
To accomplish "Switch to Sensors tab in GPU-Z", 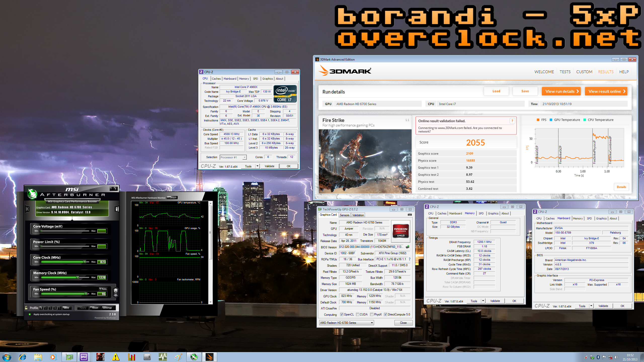I will pos(344,215).
